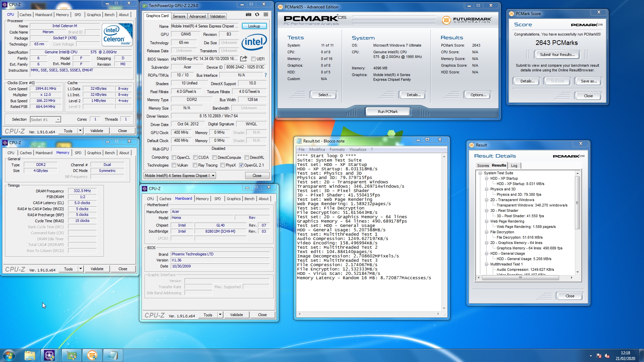Open the Caches tab in the top CPU-Z window
Viewport: 644px width, 362px height.
click(x=25, y=15)
